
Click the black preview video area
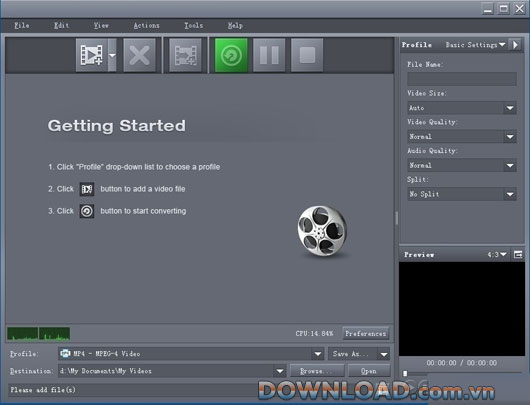click(462, 309)
